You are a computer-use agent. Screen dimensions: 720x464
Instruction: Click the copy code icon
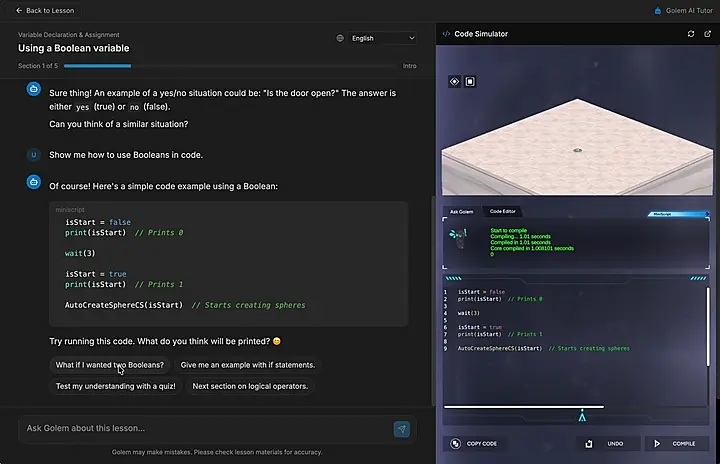click(455, 444)
